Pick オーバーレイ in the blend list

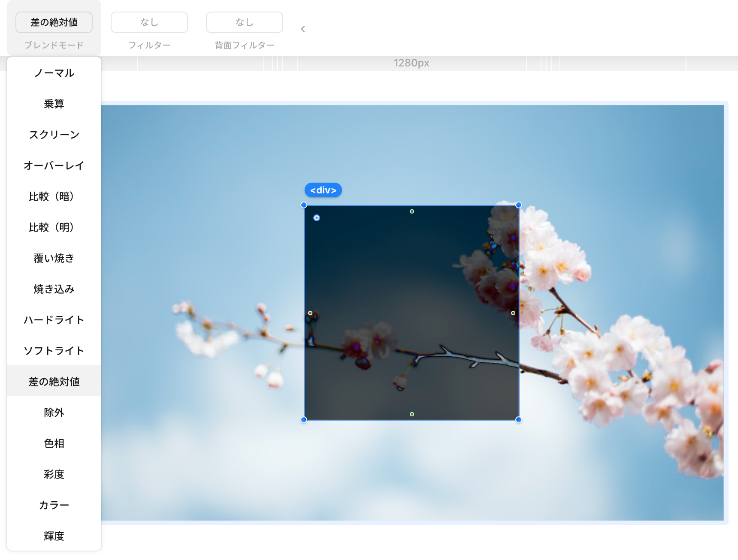click(54, 166)
